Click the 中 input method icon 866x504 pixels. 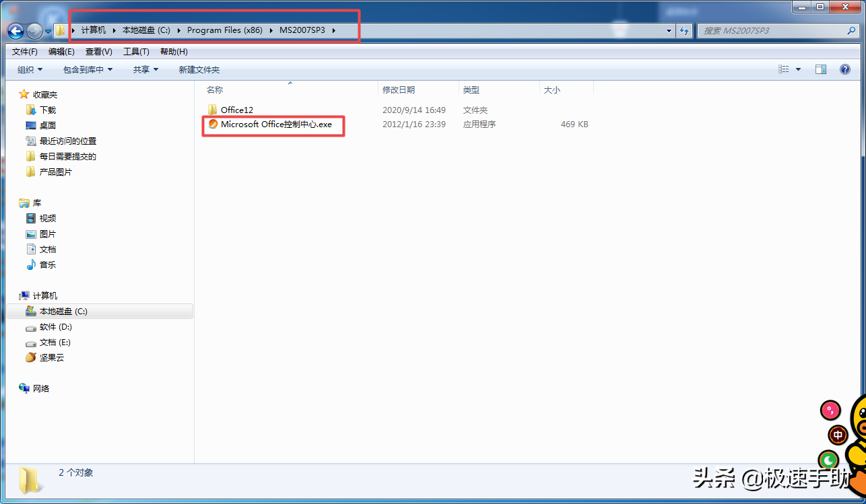pyautogui.click(x=838, y=435)
